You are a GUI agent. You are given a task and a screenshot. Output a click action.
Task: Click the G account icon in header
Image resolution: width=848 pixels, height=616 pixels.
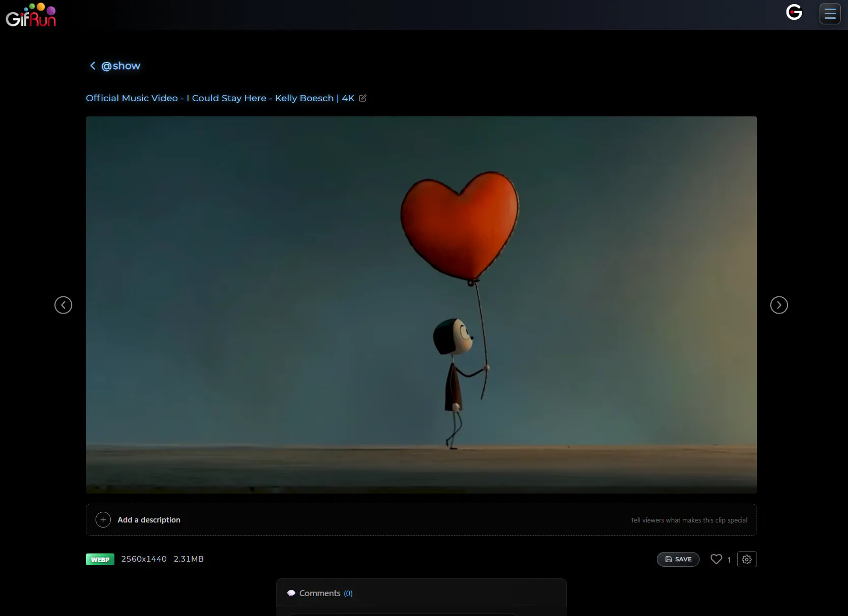click(794, 12)
